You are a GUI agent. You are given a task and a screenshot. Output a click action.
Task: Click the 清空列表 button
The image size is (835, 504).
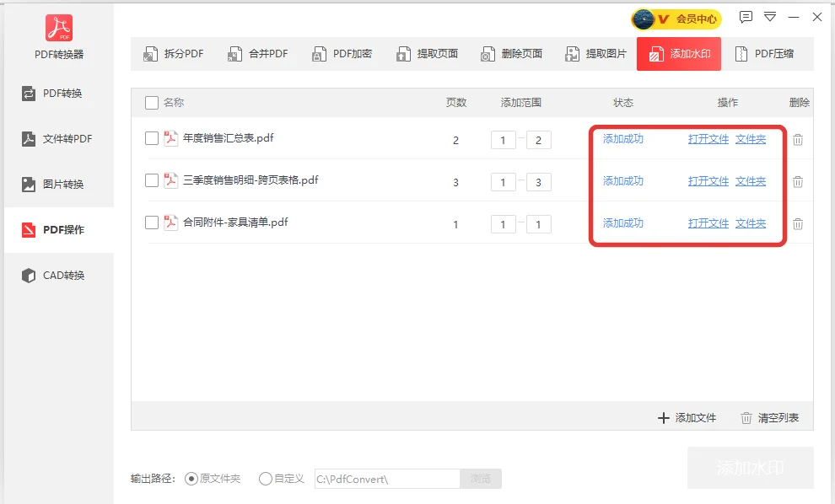[769, 418]
